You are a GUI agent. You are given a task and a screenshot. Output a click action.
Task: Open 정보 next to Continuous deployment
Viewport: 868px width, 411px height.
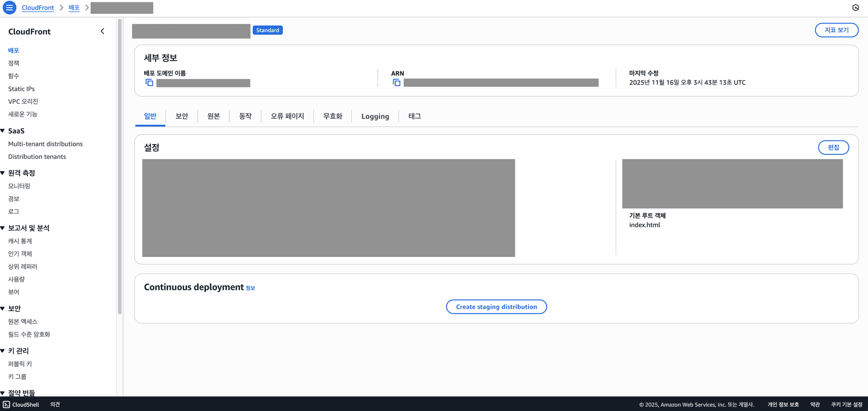pyautogui.click(x=250, y=288)
